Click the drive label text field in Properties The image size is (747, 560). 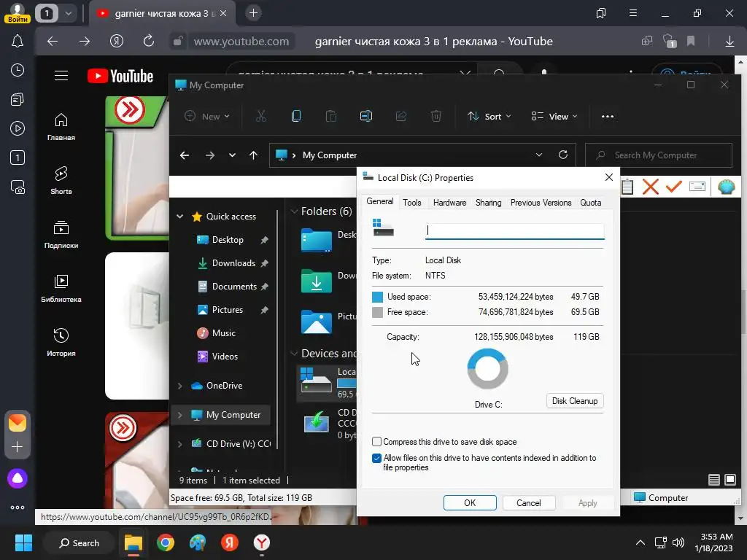514,231
